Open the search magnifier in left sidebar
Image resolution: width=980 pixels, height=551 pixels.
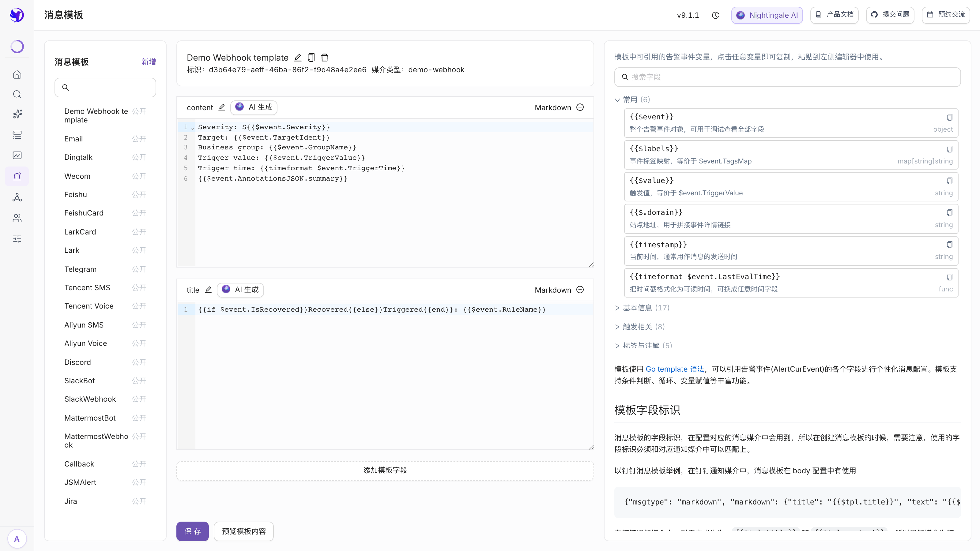coord(17,94)
